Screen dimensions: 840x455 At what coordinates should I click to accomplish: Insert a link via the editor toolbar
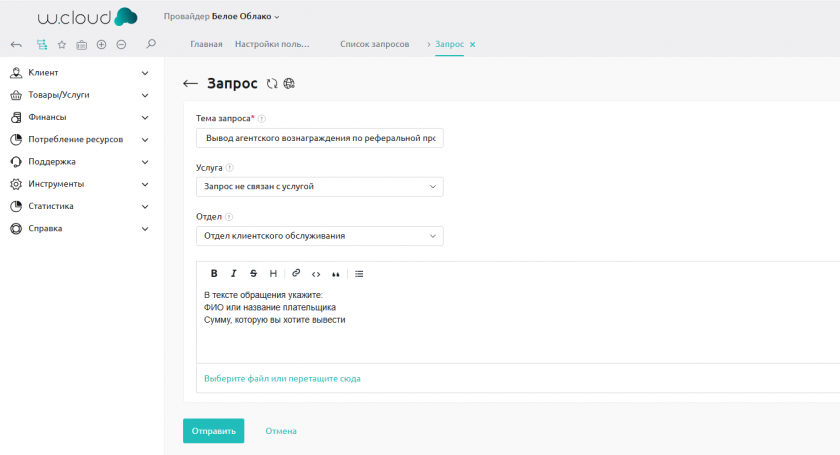pos(296,273)
